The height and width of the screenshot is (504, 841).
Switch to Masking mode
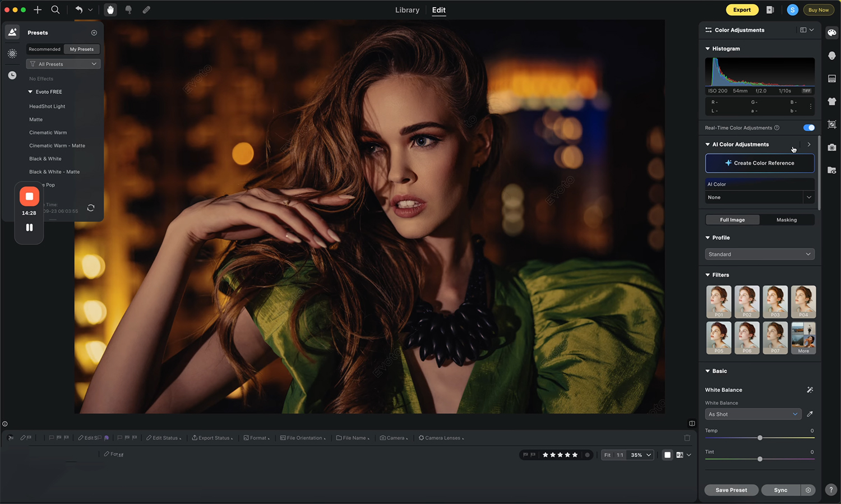(x=786, y=220)
